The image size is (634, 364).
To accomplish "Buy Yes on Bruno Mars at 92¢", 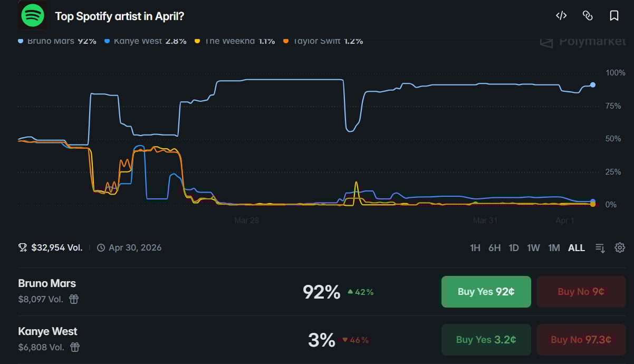I will pos(486,291).
